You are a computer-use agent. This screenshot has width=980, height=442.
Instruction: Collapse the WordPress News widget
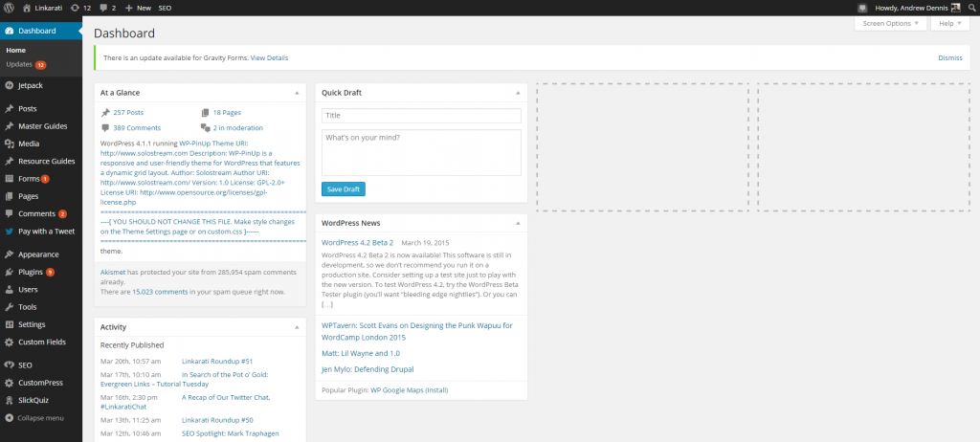(x=518, y=223)
